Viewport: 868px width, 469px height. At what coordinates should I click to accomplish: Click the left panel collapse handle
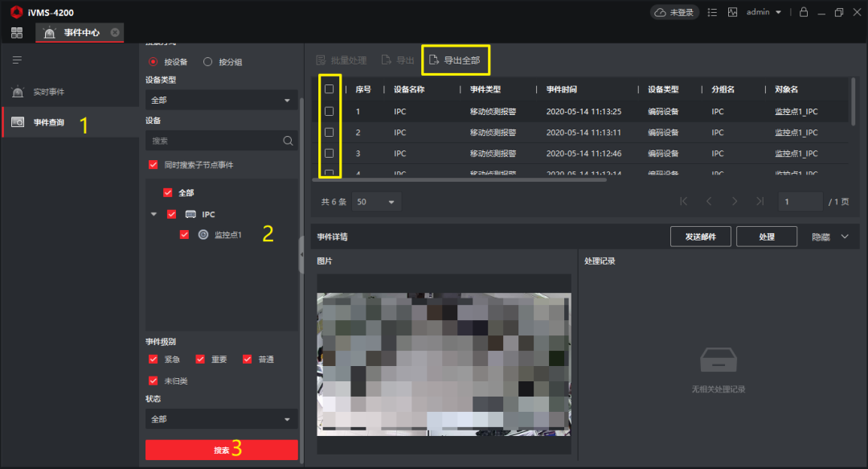point(301,254)
